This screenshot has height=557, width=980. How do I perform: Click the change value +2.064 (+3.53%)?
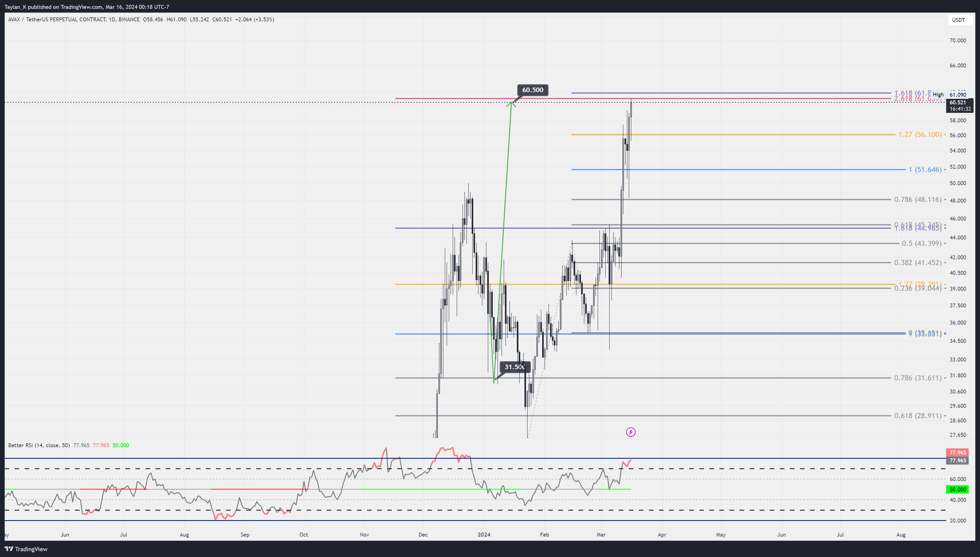click(x=254, y=20)
